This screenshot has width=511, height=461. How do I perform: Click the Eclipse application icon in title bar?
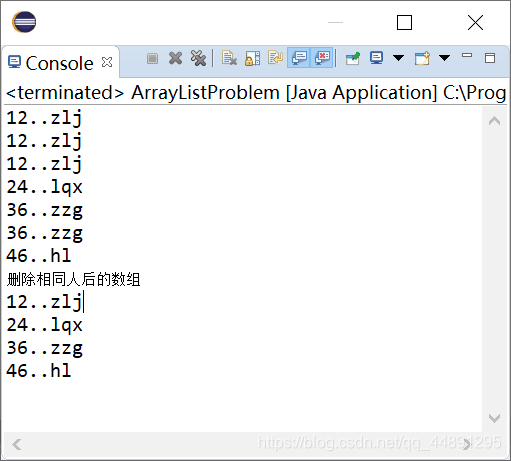24,22
